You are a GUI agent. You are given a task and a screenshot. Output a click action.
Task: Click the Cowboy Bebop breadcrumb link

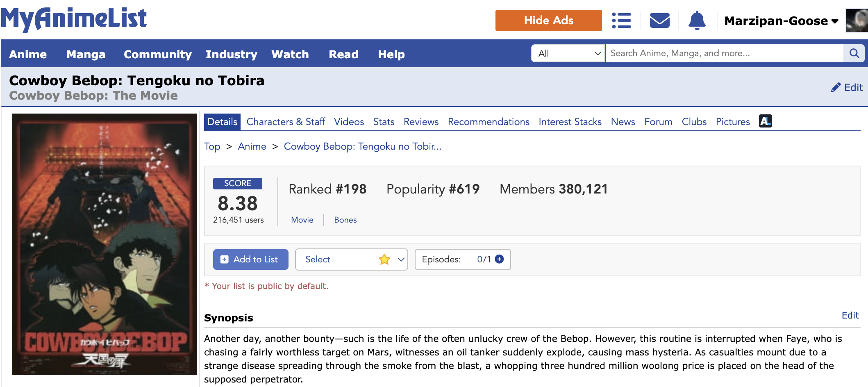pos(363,146)
